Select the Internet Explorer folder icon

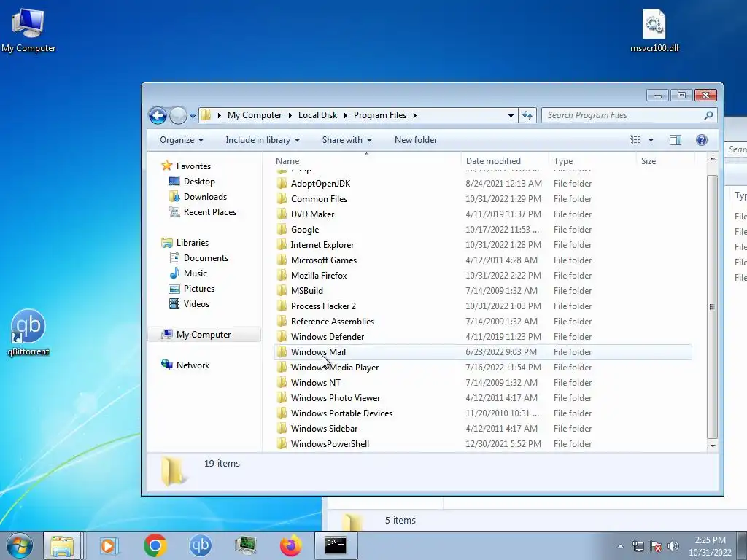point(282,245)
